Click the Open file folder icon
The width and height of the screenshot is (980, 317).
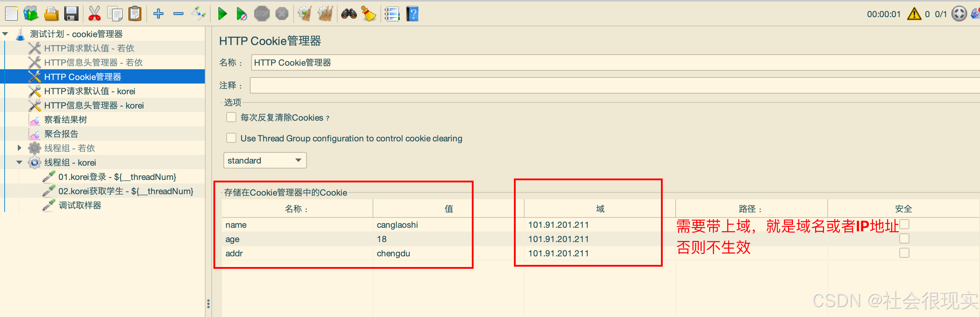[x=51, y=14]
